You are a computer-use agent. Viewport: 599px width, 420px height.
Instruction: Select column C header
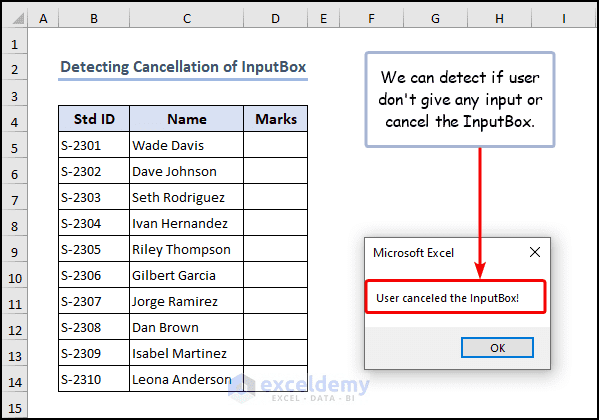point(186,18)
